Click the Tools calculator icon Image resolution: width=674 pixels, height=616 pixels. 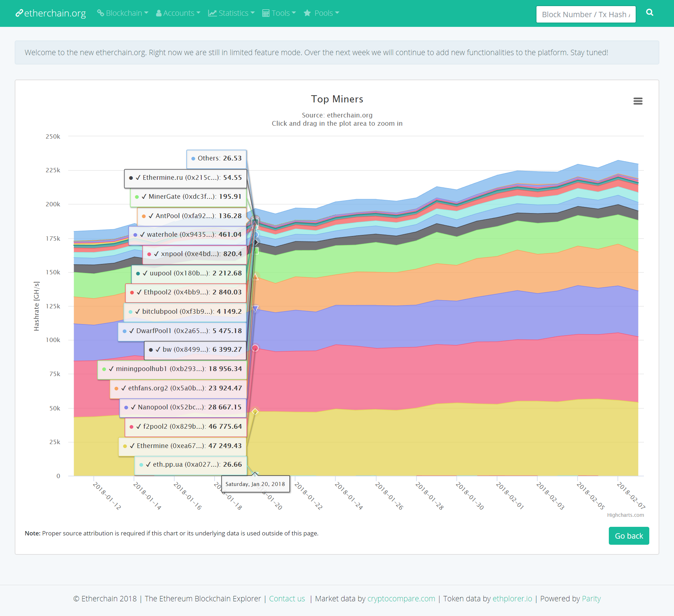[x=266, y=13]
